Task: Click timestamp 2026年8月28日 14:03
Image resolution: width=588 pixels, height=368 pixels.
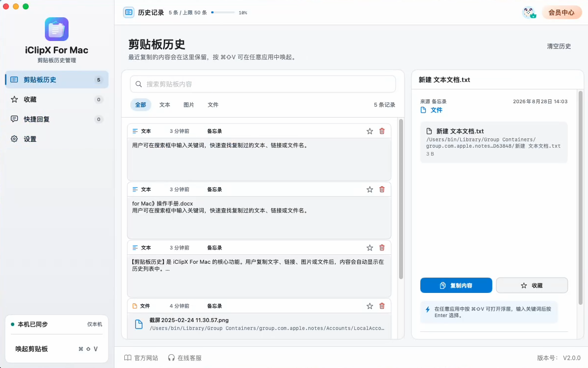Action: pyautogui.click(x=540, y=101)
